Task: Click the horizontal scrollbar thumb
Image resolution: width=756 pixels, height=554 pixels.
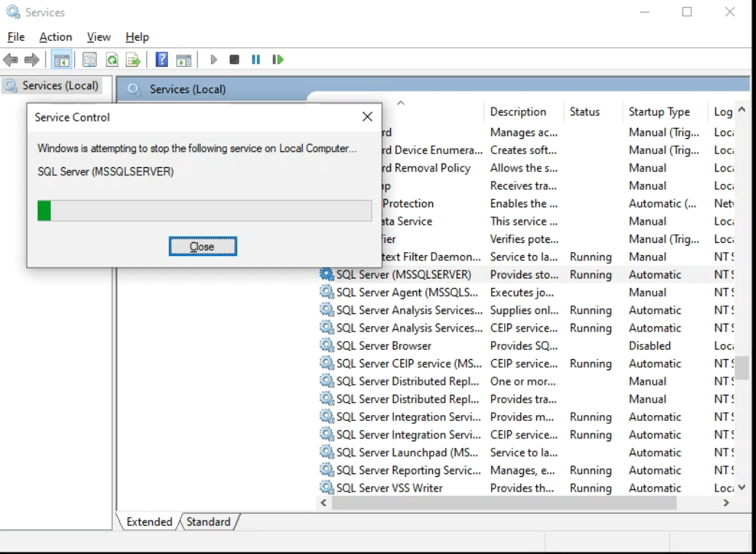Action: point(504,503)
